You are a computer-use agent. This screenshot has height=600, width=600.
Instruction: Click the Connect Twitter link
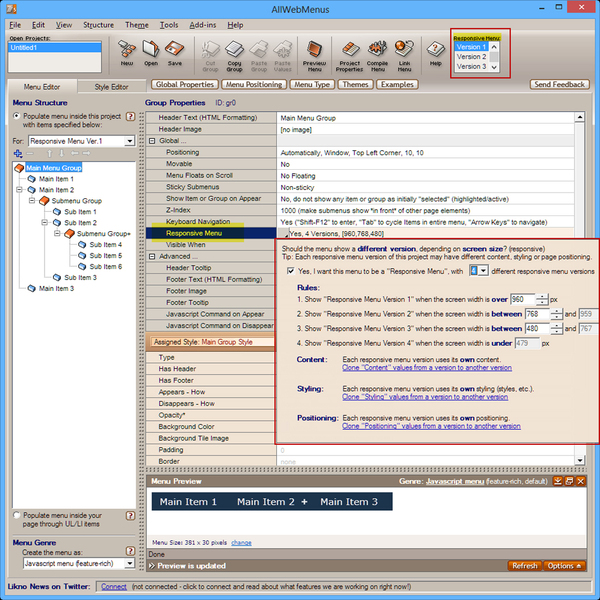[x=114, y=587]
